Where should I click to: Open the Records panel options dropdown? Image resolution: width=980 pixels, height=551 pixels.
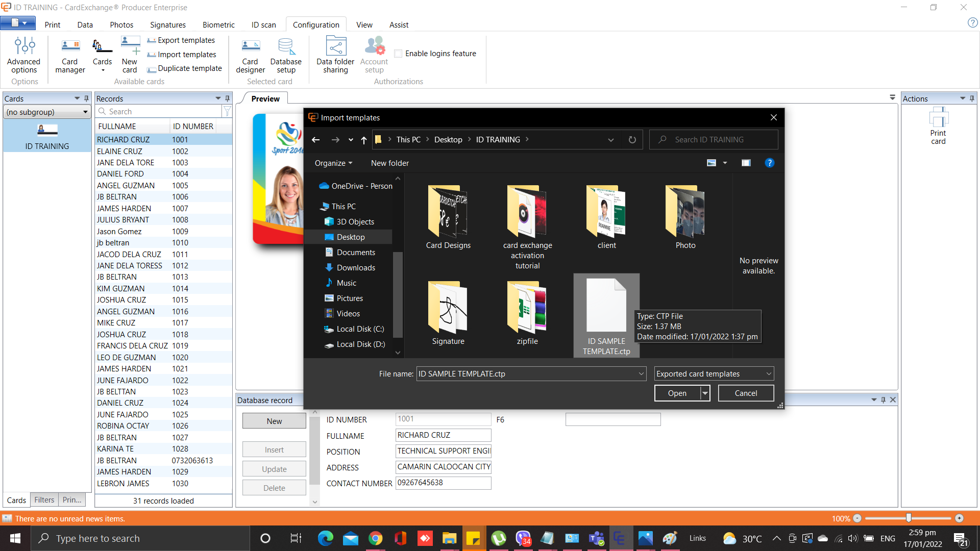pos(218,98)
